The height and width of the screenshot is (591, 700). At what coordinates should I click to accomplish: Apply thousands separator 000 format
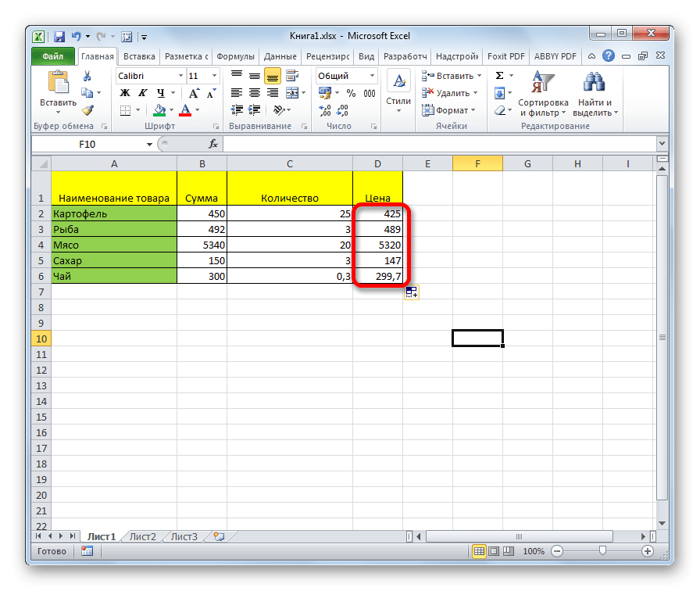point(370,93)
